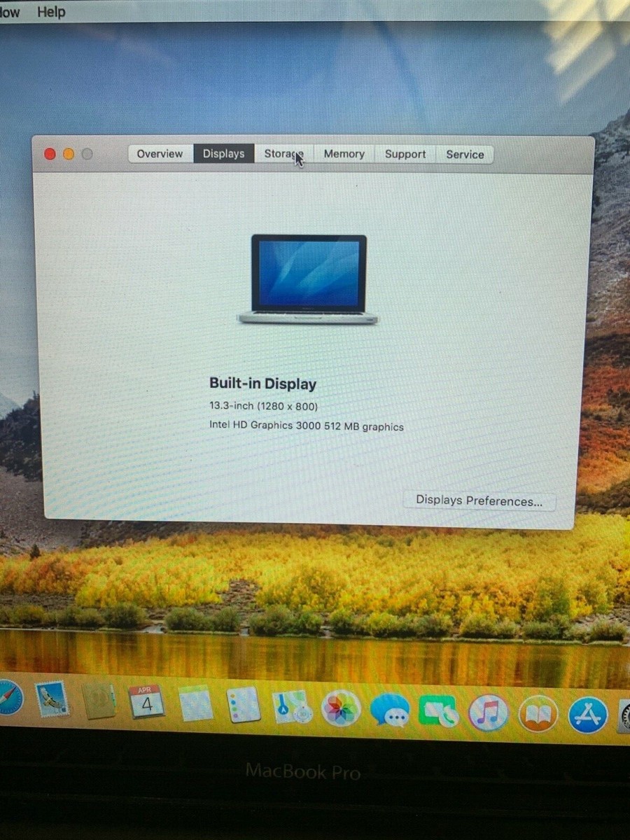This screenshot has height=840, width=630.
Task: Open Calendar showing APR 4
Action: [146, 701]
